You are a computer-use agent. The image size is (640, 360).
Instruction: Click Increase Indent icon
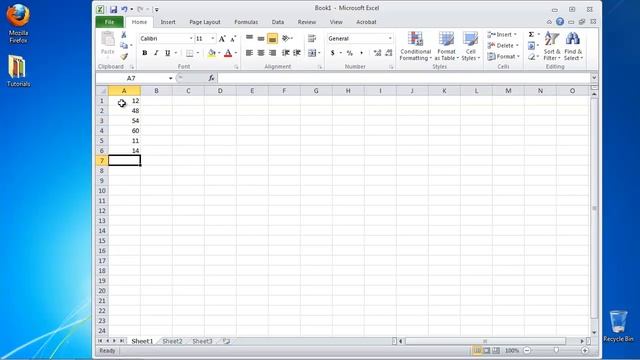pos(297,53)
